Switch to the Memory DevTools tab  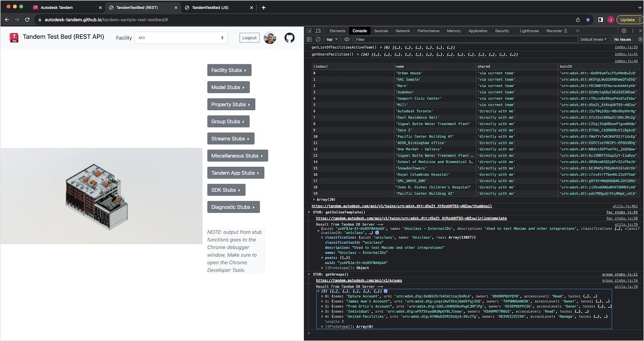[x=454, y=31]
